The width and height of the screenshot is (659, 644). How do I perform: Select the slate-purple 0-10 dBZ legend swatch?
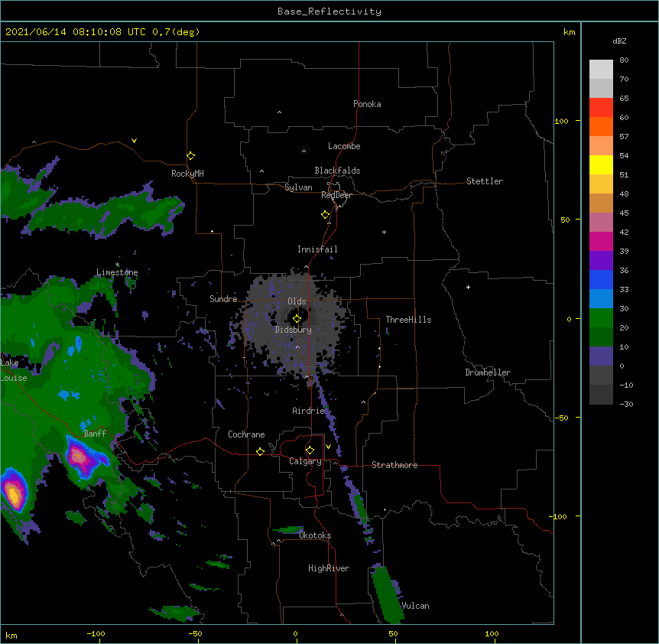[x=601, y=356]
